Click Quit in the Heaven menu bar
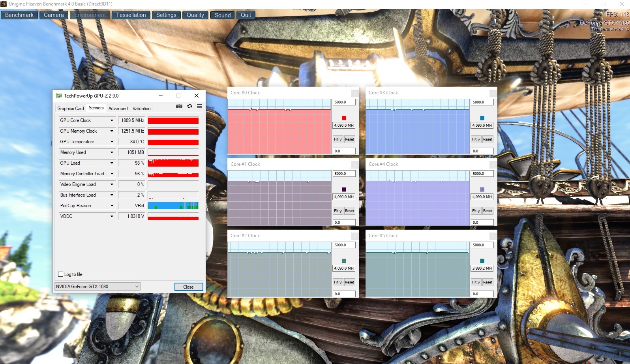Screen dimensions: 630x364 click(x=246, y=15)
